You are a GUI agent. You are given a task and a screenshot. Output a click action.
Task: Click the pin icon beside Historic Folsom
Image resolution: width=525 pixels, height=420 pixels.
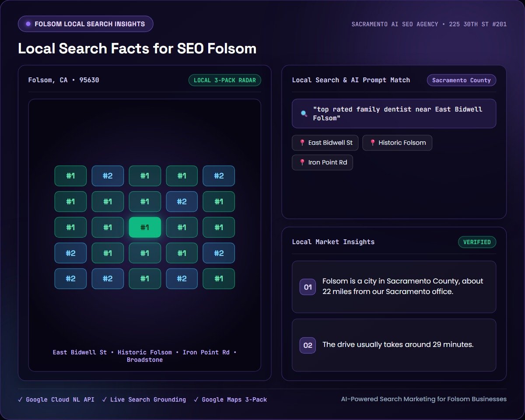coord(373,143)
